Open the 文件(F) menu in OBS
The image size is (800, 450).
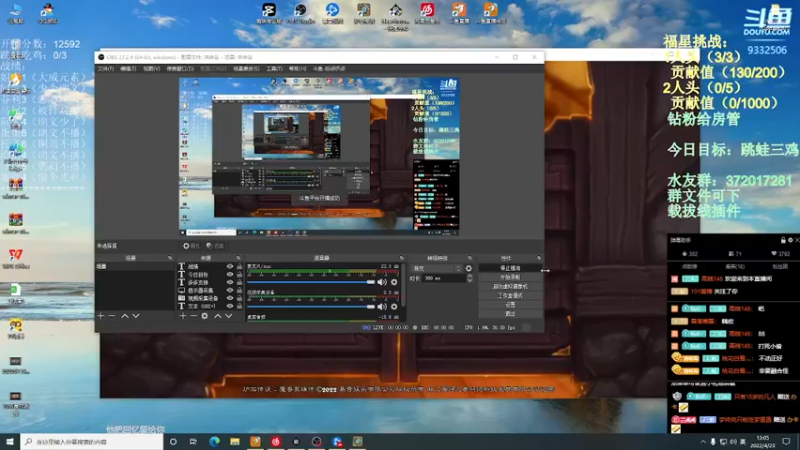coord(106,68)
